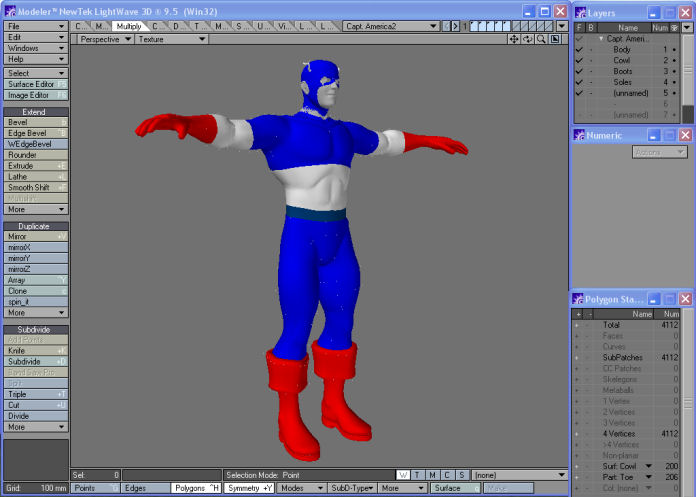Switch to the Multiply tab

(x=128, y=25)
